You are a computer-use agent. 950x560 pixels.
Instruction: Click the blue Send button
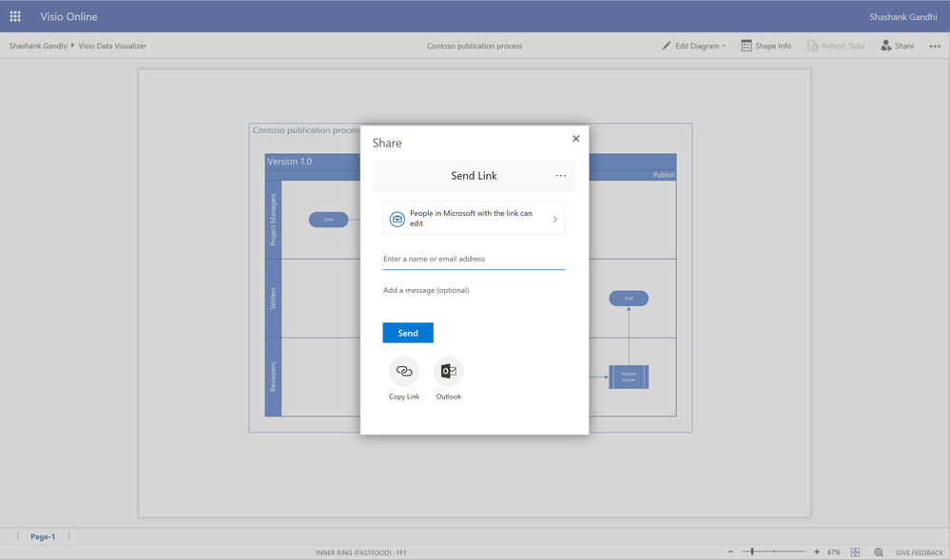[x=408, y=333]
